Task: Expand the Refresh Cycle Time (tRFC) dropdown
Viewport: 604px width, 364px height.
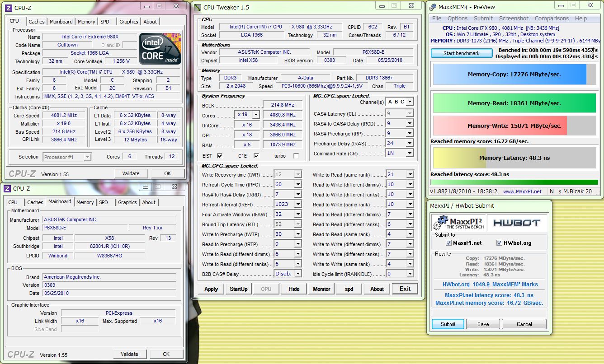Action: pos(298,184)
